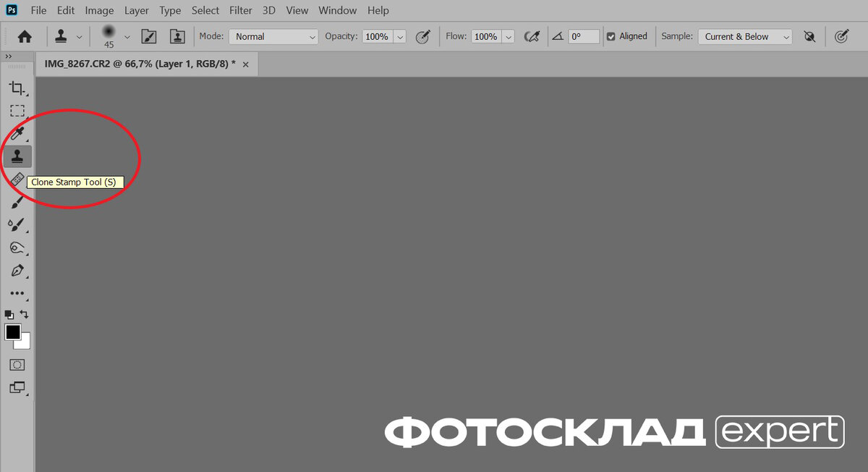Open the Edit menu

66,10
